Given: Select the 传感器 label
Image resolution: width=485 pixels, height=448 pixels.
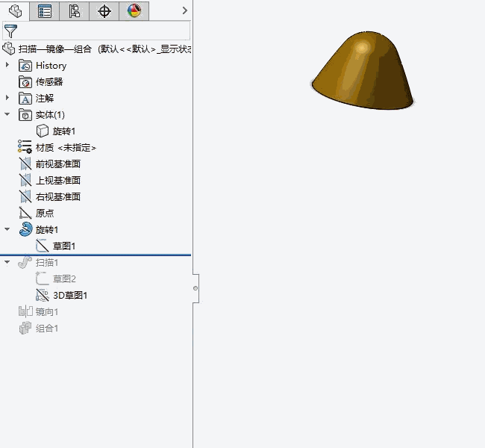Looking at the screenshot, I should 49,82.
